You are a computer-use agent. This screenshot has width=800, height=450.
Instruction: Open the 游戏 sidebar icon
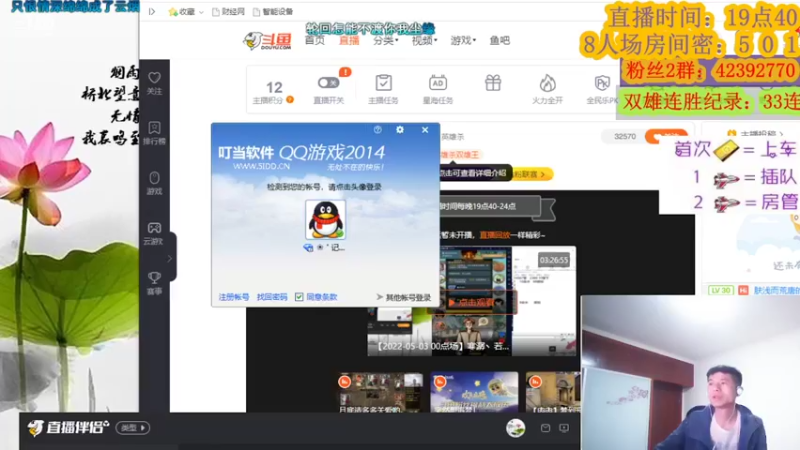pos(154,183)
